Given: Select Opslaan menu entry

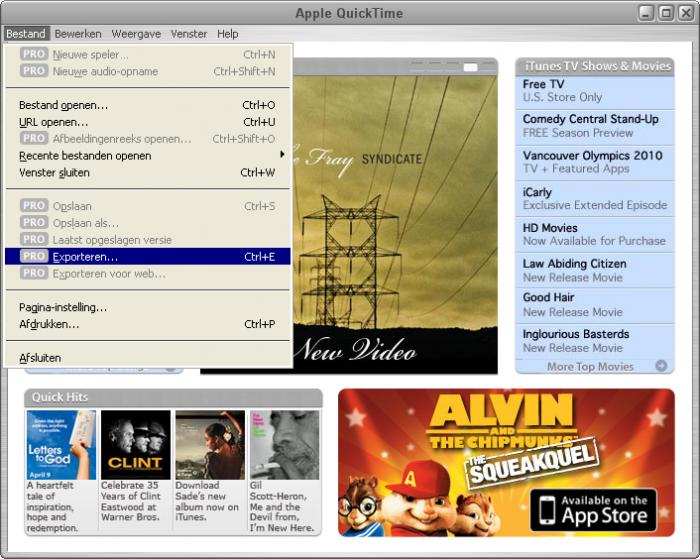Looking at the screenshot, I should 147,206.
